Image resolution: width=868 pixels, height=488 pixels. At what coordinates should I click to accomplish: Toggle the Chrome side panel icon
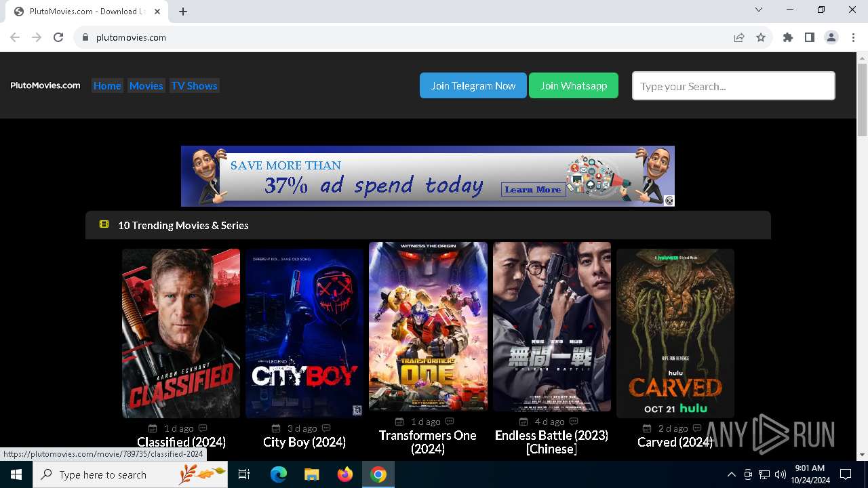pyautogui.click(x=810, y=37)
